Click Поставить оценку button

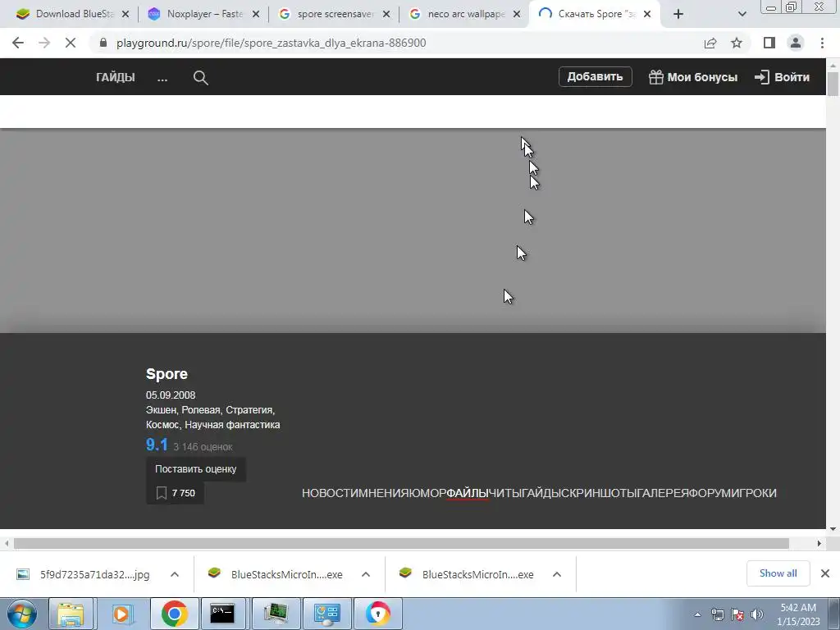pyautogui.click(x=195, y=468)
